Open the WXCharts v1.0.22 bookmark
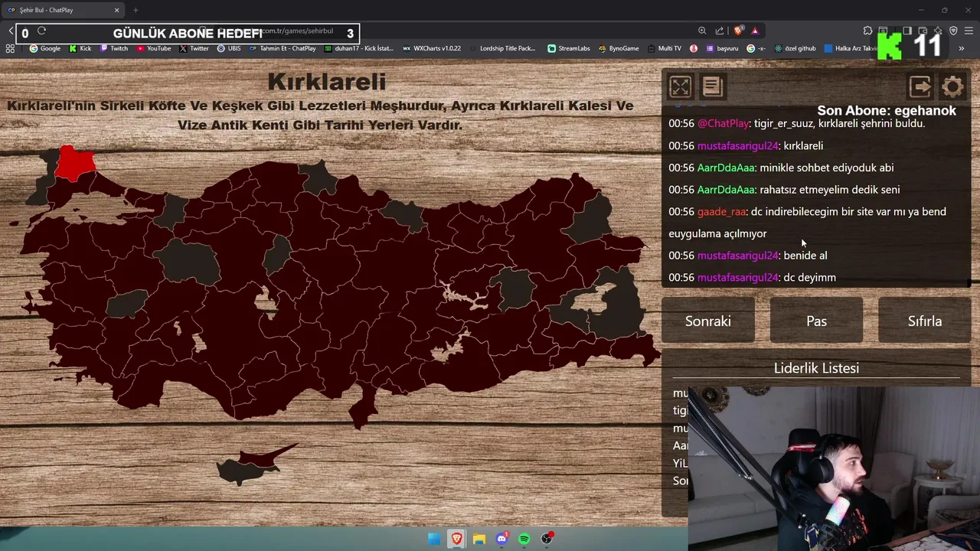 coord(432,48)
